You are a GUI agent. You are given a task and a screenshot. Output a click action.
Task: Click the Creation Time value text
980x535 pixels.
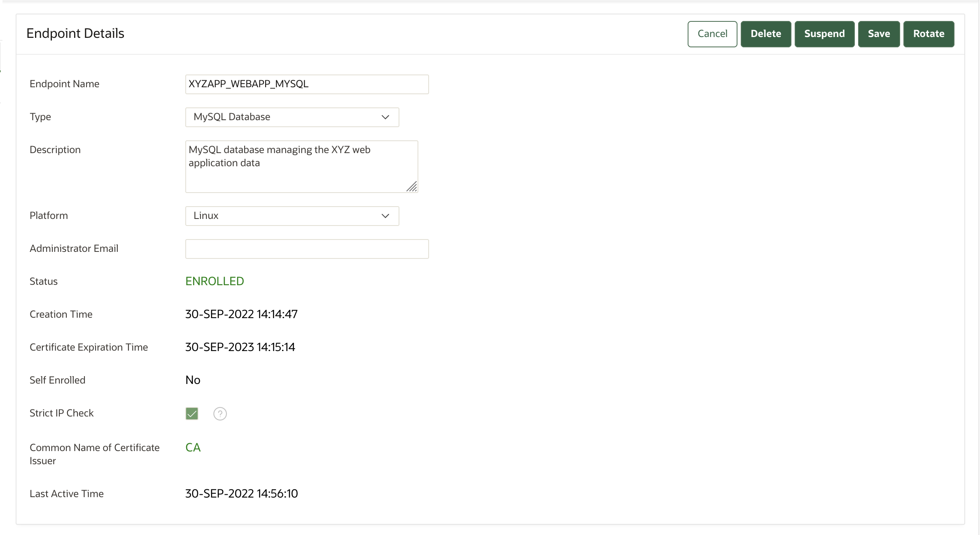pos(241,314)
